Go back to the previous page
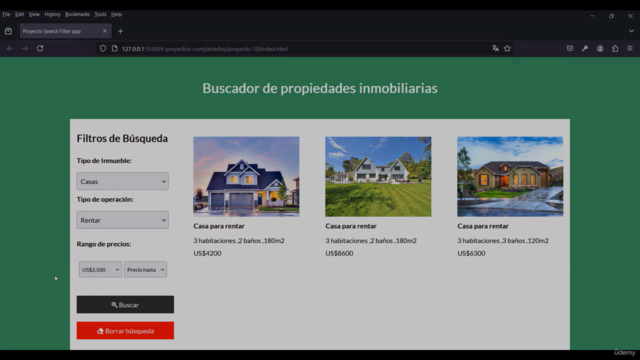 (10, 49)
